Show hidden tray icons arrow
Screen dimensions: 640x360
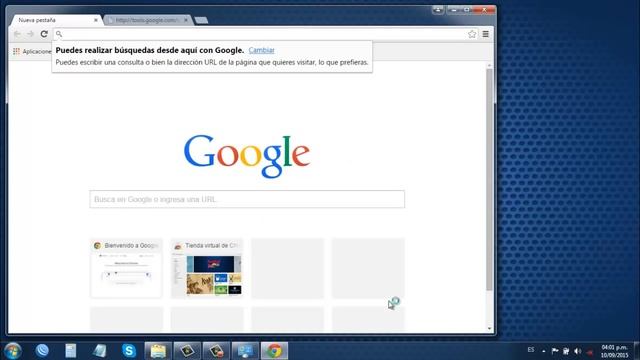543,351
